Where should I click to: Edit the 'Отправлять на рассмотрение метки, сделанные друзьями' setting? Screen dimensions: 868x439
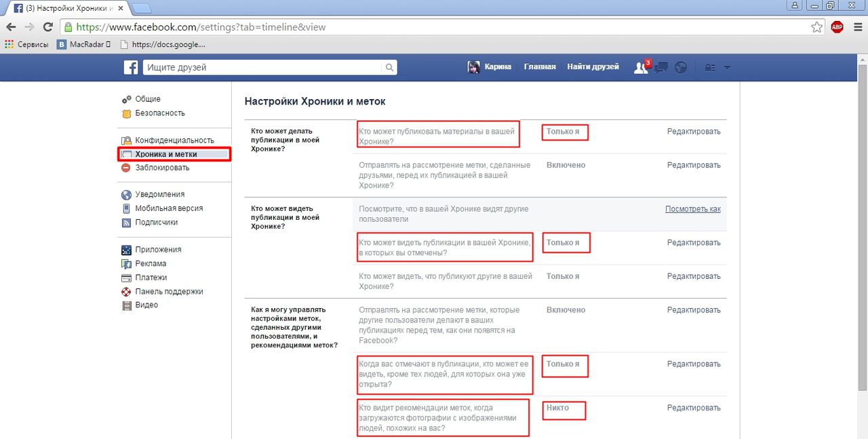[x=694, y=165]
